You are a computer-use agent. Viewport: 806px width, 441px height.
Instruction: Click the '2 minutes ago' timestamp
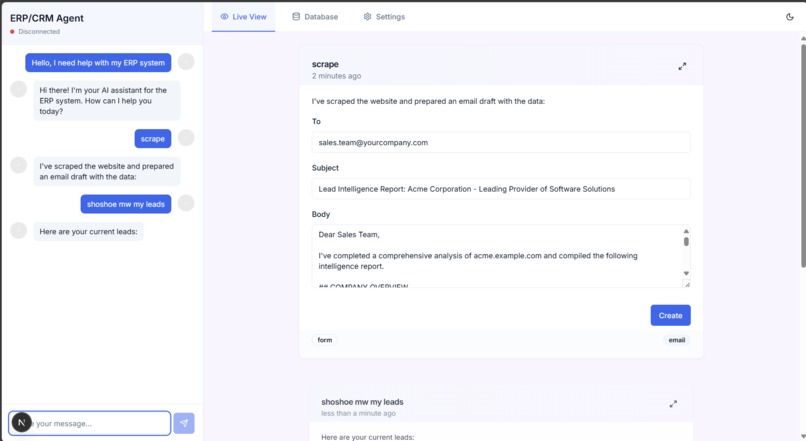(337, 76)
